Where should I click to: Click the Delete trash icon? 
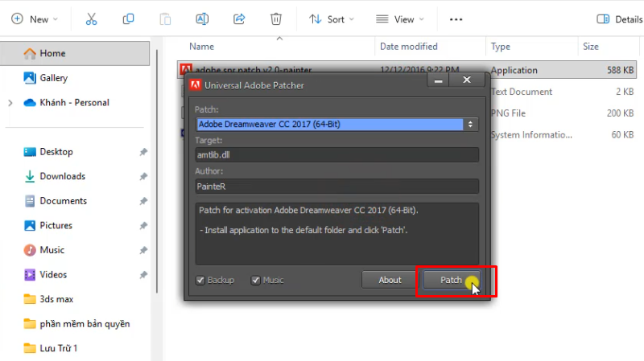(x=276, y=19)
